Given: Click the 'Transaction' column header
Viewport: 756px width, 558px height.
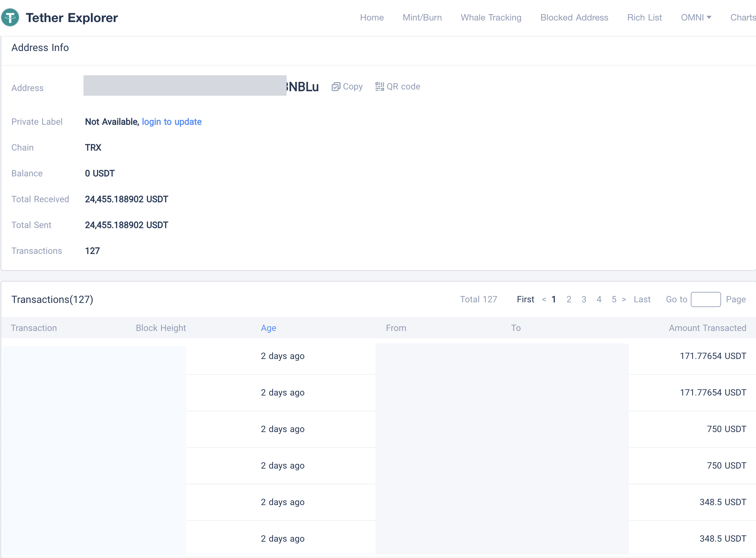Looking at the screenshot, I should click(34, 328).
